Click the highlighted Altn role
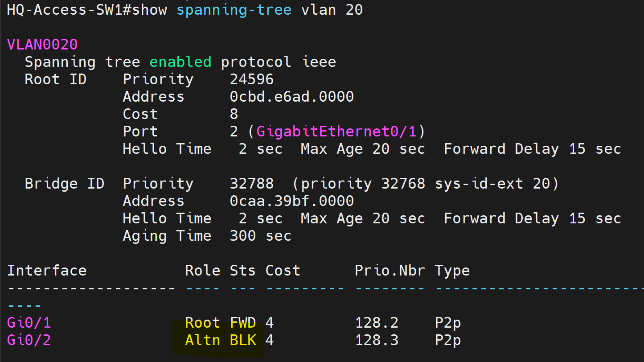644x362 pixels. [203, 340]
